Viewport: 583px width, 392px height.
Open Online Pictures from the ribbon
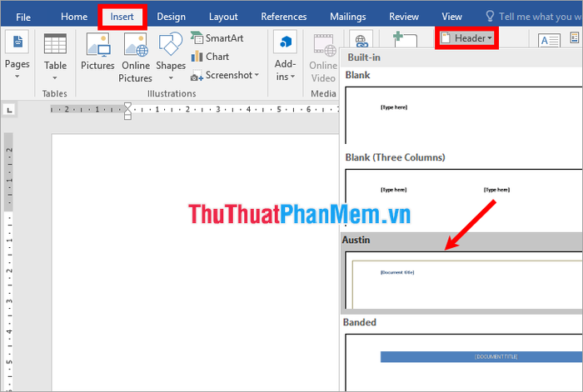point(135,45)
